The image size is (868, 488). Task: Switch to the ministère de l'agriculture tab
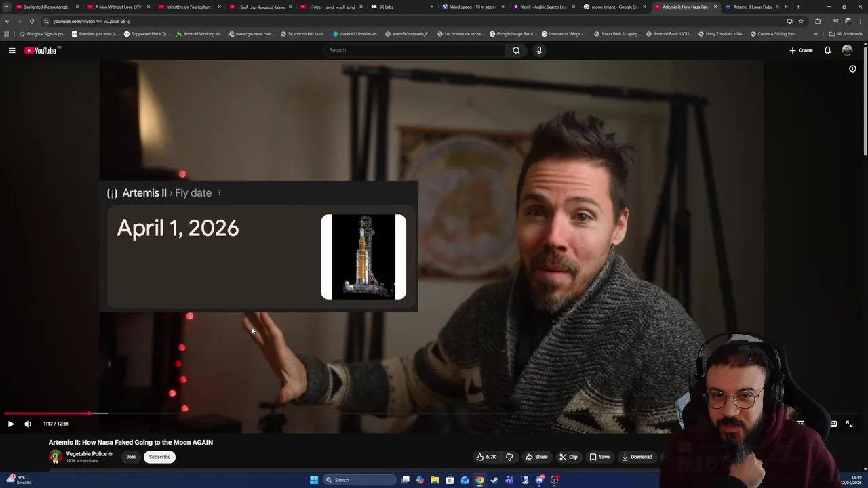(189, 7)
